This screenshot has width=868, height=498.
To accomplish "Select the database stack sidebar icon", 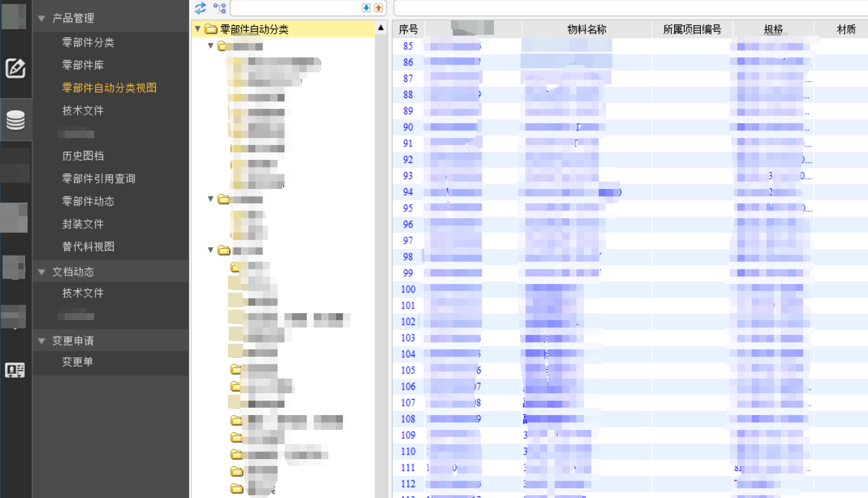I will pos(15,120).
